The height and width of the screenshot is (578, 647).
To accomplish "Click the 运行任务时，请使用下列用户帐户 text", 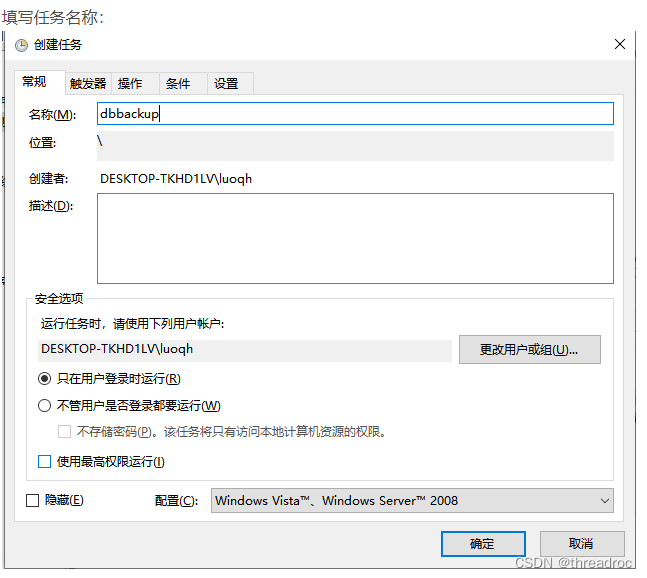I will point(132,324).
